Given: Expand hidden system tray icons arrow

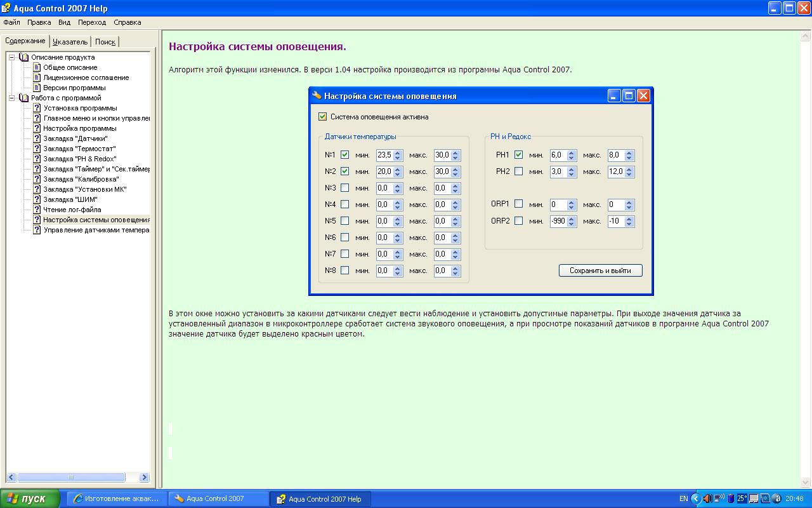Looking at the screenshot, I should click(695, 498).
